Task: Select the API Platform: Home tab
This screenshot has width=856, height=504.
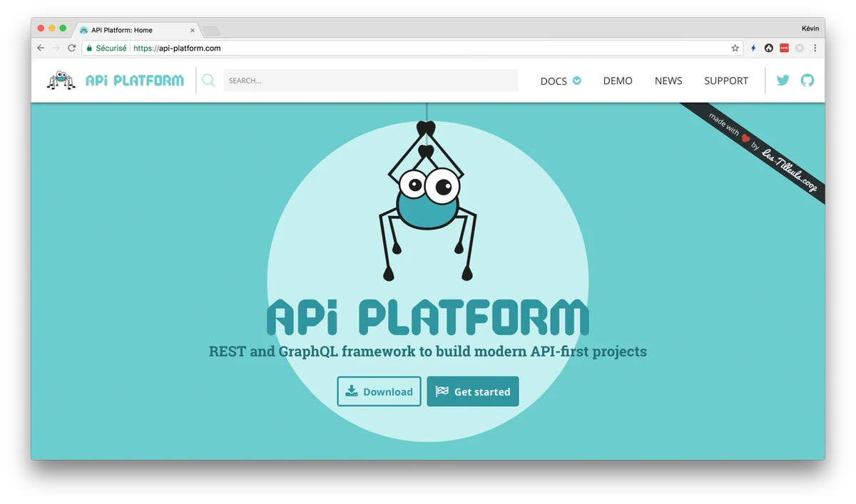Action: [136, 30]
